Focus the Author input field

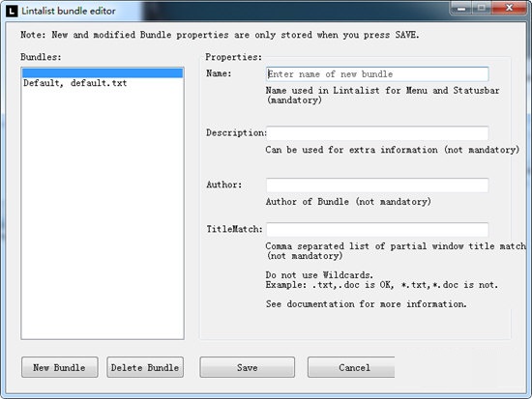(x=377, y=185)
